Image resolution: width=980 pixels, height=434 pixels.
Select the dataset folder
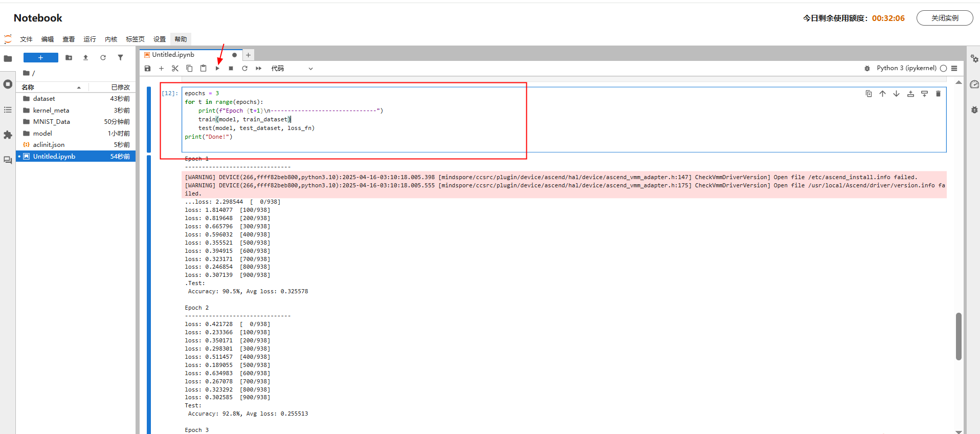pyautogui.click(x=76, y=99)
